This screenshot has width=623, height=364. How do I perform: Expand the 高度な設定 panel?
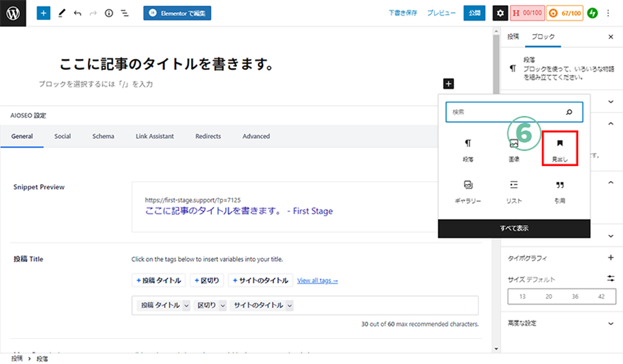click(x=611, y=324)
